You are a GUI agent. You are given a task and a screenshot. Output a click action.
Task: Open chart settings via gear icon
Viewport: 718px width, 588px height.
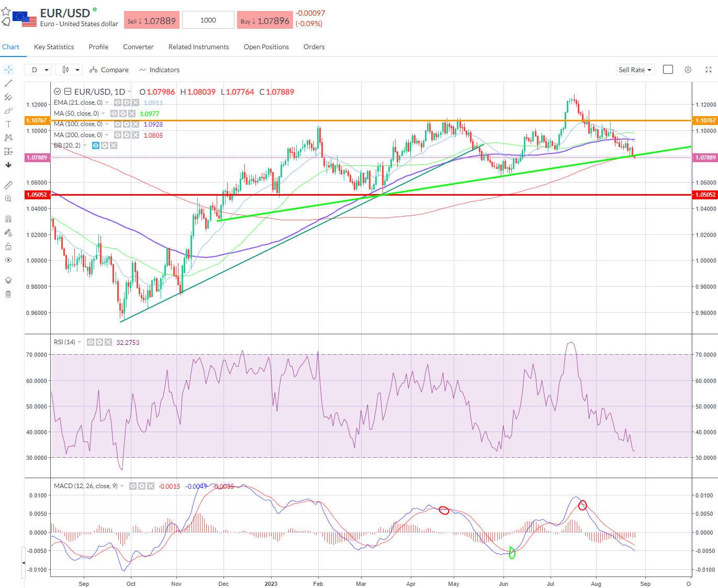click(688, 70)
